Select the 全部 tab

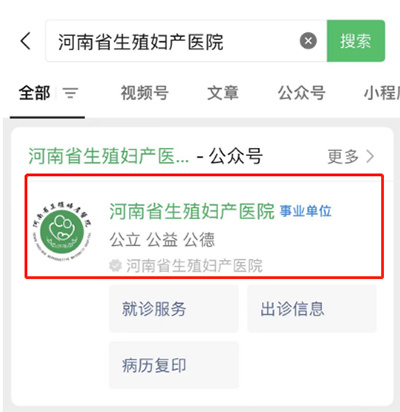click(35, 93)
